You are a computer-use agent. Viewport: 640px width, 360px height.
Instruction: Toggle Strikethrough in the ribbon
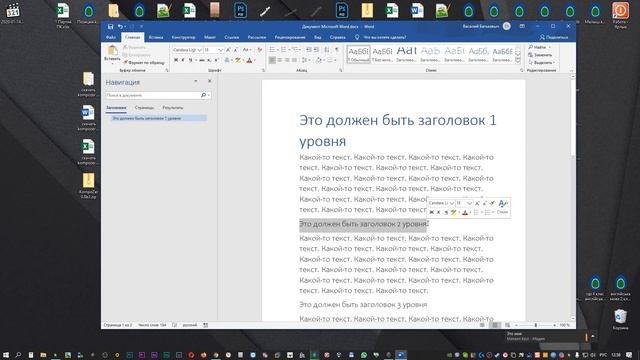point(202,60)
